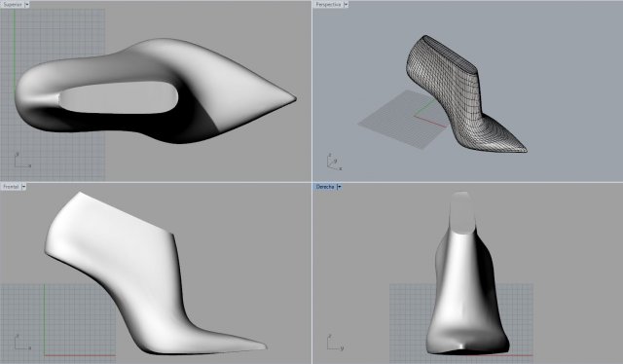This screenshot has height=364, width=623.
Task: Click the Derecha viewport title label
Action: [325, 186]
